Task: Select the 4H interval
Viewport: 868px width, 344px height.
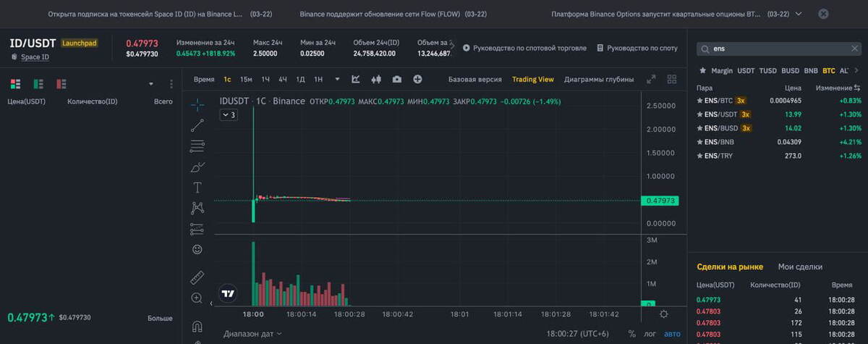Action: point(283,79)
